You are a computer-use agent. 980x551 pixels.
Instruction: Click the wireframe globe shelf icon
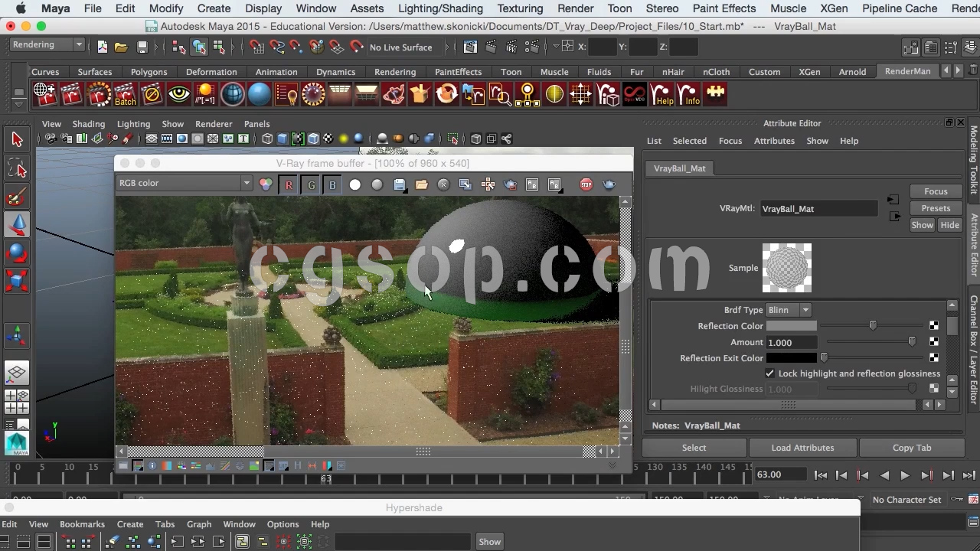[233, 95]
